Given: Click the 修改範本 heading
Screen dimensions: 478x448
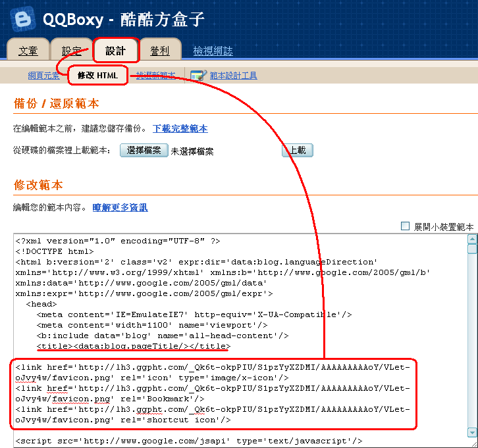Looking at the screenshot, I should click(x=38, y=185).
